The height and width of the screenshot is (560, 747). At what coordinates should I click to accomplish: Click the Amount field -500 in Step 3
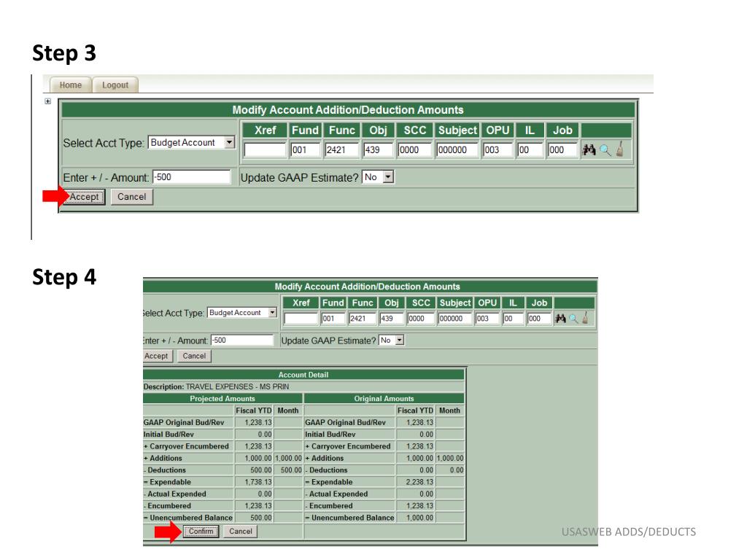192,177
